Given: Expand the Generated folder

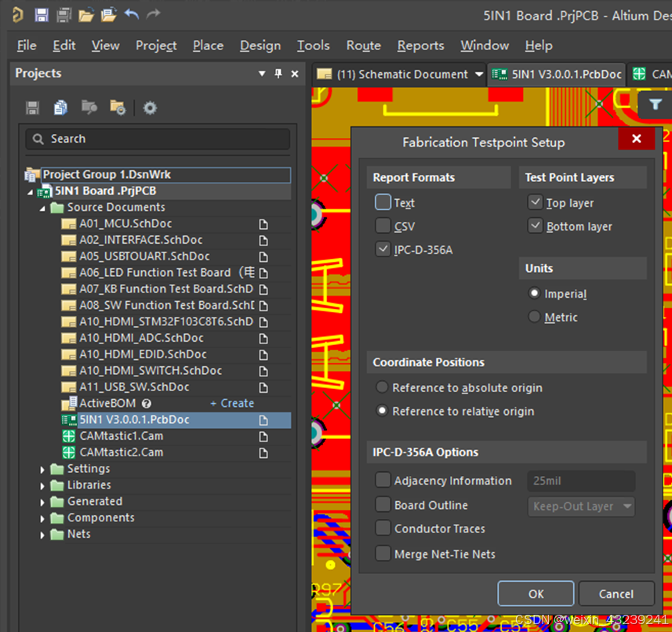Looking at the screenshot, I should point(42,502).
